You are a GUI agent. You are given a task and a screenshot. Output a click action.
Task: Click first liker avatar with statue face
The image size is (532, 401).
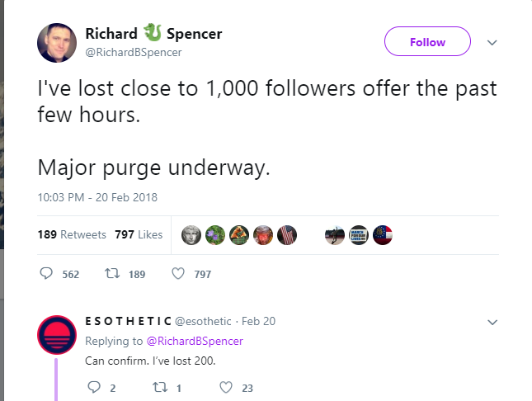click(191, 234)
